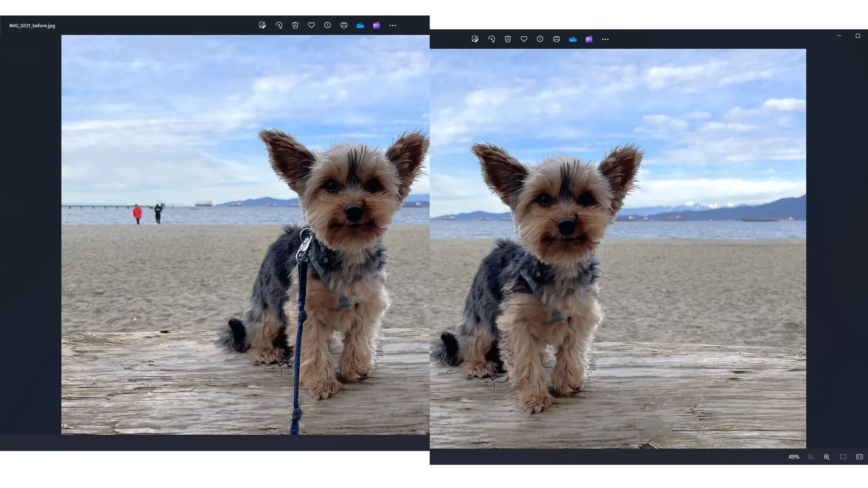The image size is (868, 488).
Task: Toggle favorite heart on the left window
Action: 311,25
